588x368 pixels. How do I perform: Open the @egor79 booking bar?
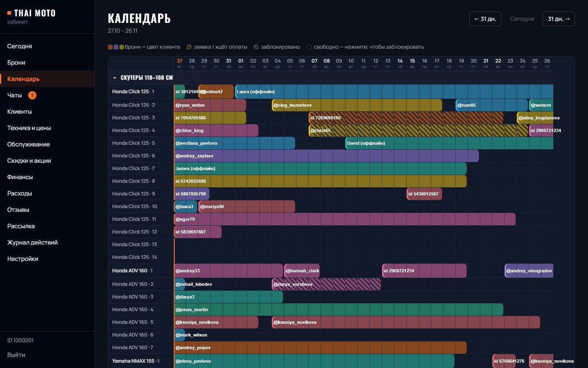click(x=345, y=219)
